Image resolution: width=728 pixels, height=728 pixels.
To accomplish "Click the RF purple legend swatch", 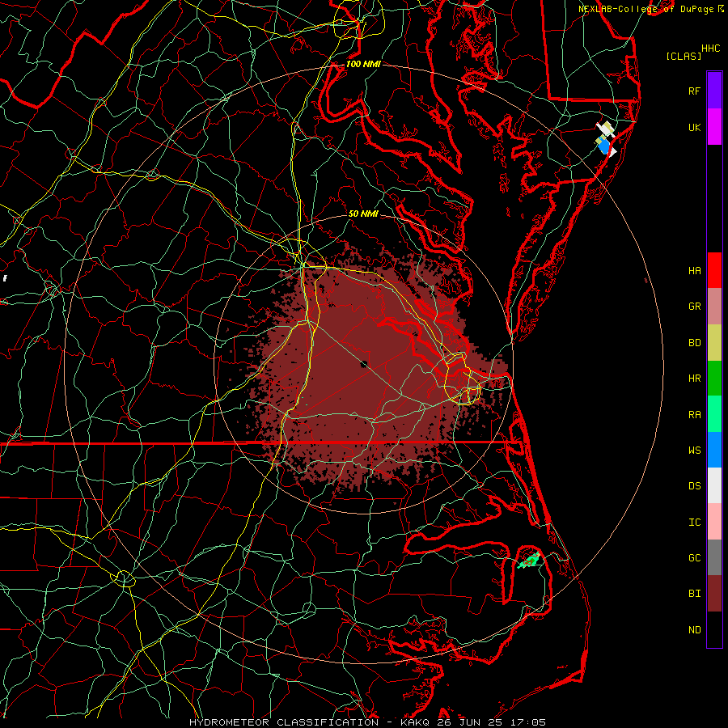I will 714,91.
